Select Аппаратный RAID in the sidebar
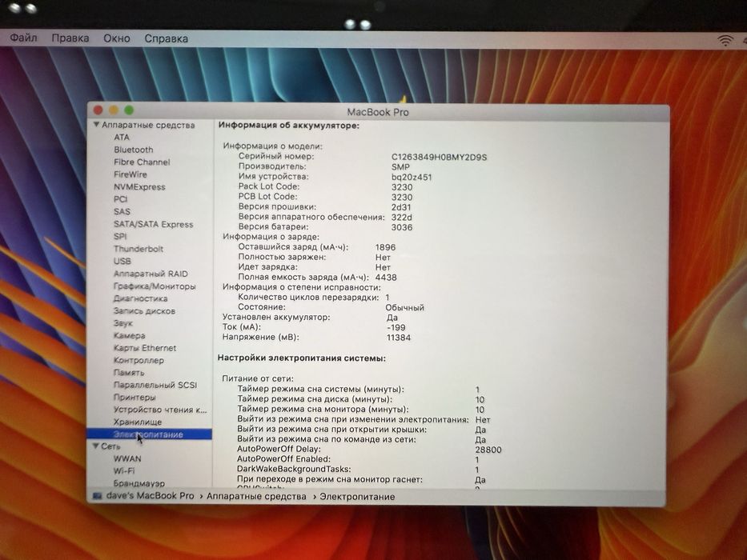 click(x=151, y=274)
